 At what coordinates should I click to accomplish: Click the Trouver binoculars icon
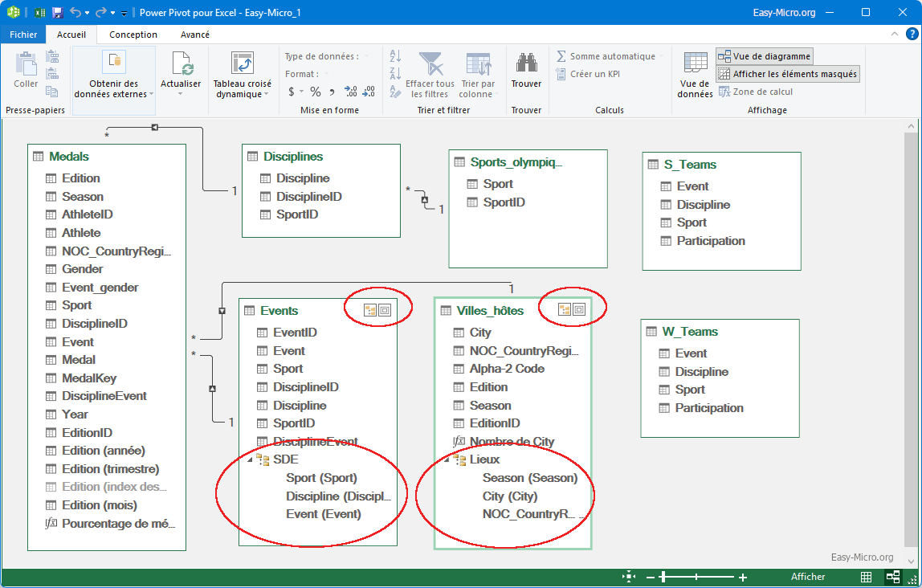[526, 63]
